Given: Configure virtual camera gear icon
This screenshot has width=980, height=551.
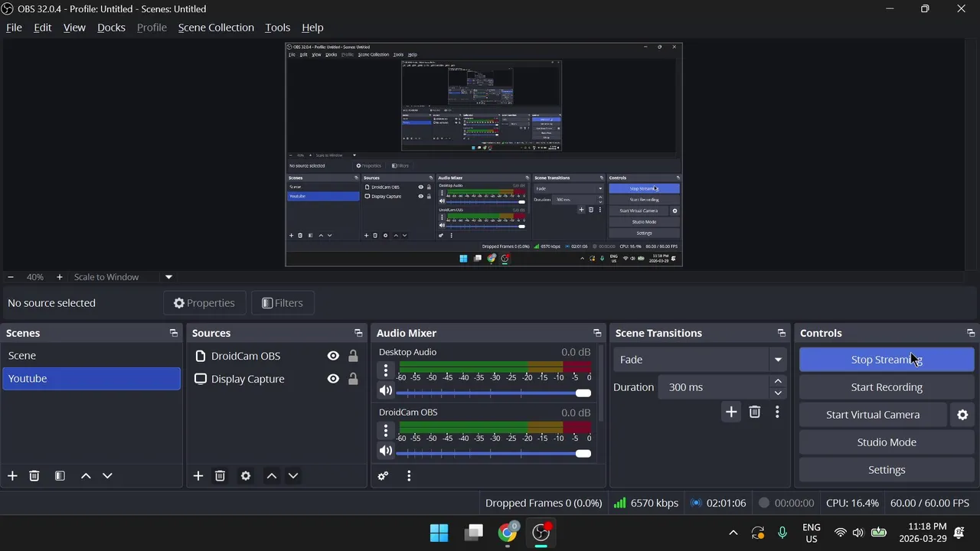Looking at the screenshot, I should [962, 415].
